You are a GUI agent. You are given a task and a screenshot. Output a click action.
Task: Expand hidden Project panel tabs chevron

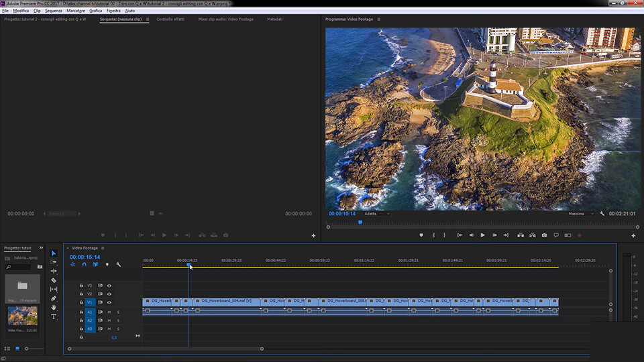(41, 248)
